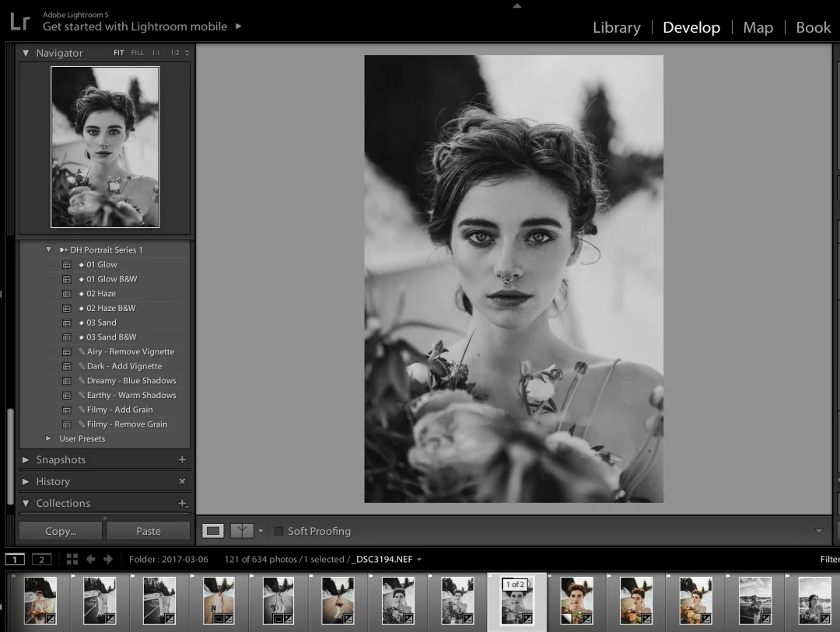Set Navigator zoom to FIT

tap(119, 53)
